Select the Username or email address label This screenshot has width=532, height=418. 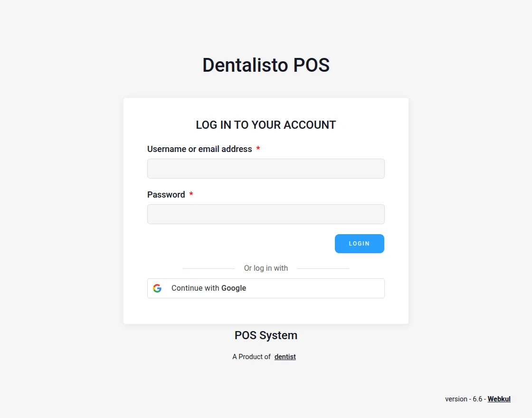click(199, 149)
